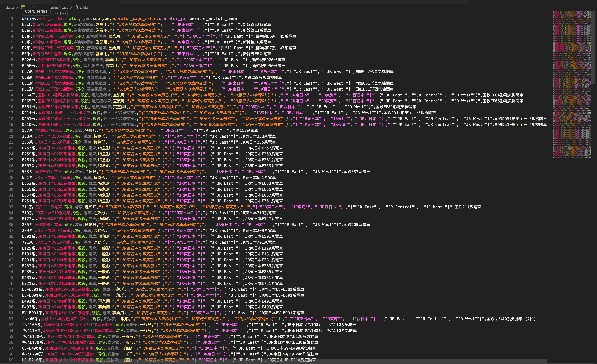Viewport: 597px width, 364px height.
Task: Select line number 1 in the gutter
Action: click(x=12, y=18)
